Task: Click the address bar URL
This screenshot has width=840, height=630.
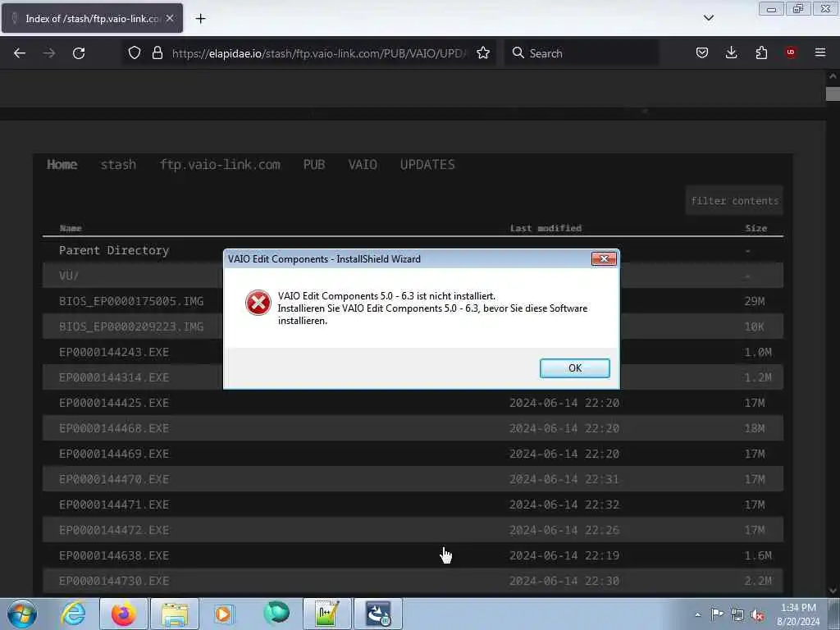Action: [x=319, y=53]
